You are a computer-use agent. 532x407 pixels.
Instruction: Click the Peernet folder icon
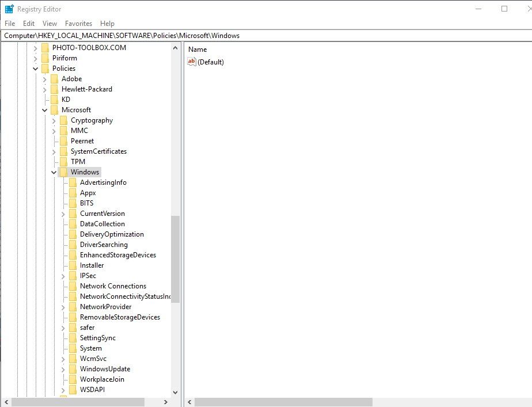[x=63, y=141]
